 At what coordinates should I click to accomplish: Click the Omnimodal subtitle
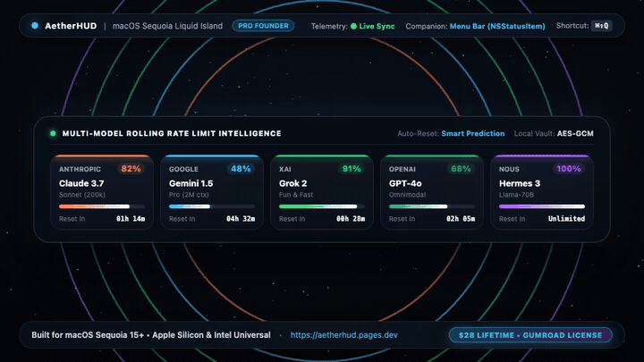[x=408, y=195]
